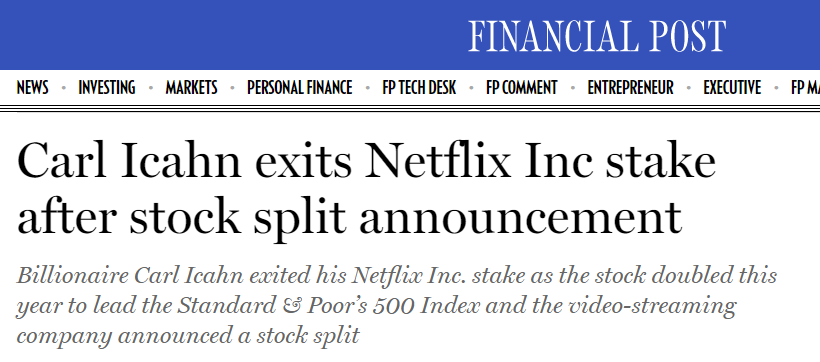Select Markets in navigation bar
This screenshot has width=820, height=362.
click(191, 87)
